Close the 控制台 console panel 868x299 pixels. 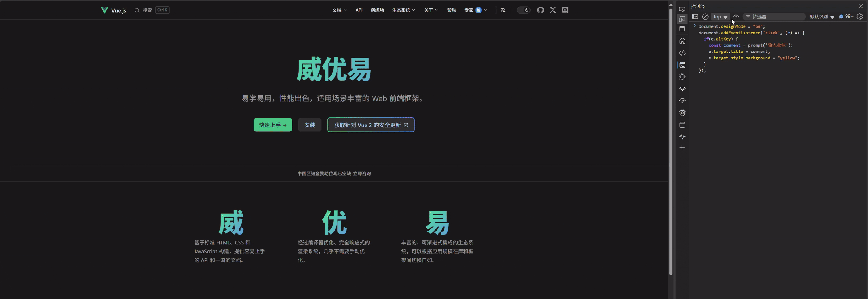(x=861, y=6)
